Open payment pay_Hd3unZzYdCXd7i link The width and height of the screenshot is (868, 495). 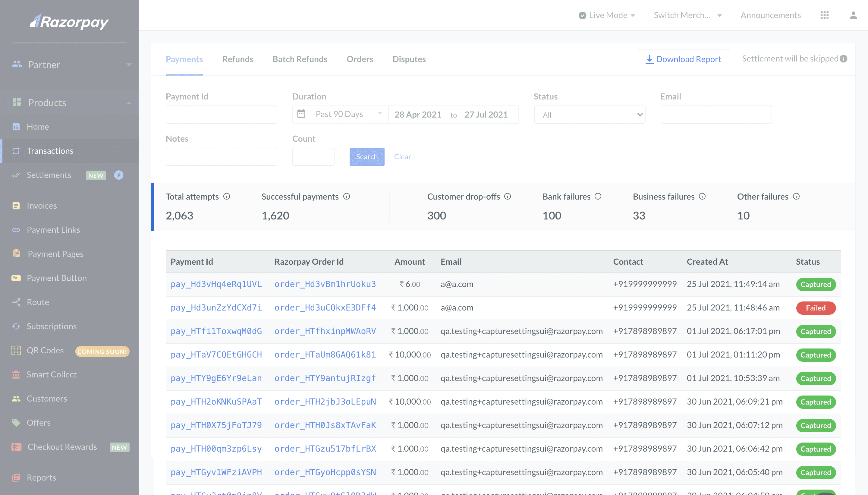[x=216, y=308]
